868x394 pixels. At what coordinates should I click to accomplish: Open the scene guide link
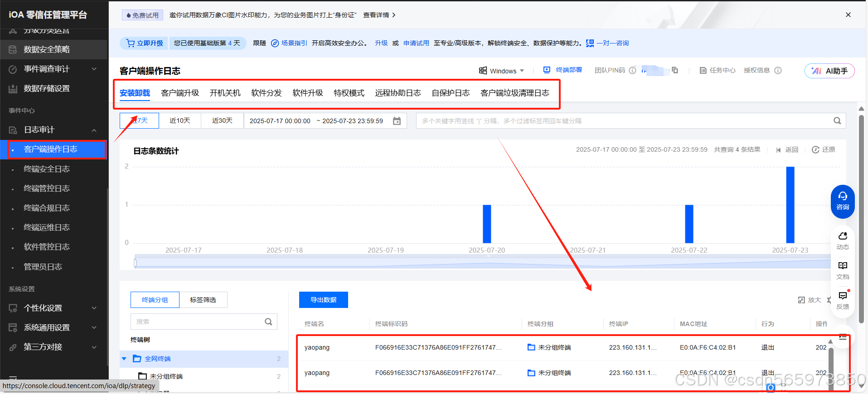[289, 43]
